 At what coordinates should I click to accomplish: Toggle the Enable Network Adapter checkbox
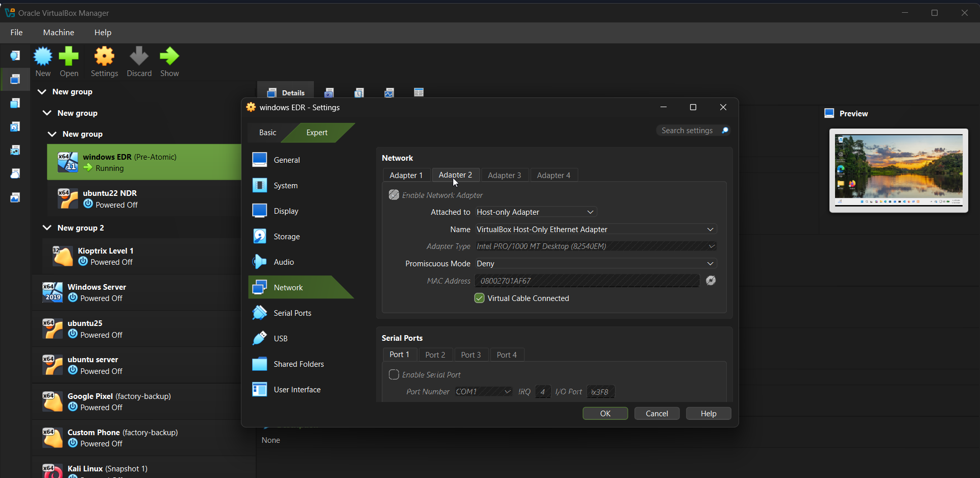point(394,195)
